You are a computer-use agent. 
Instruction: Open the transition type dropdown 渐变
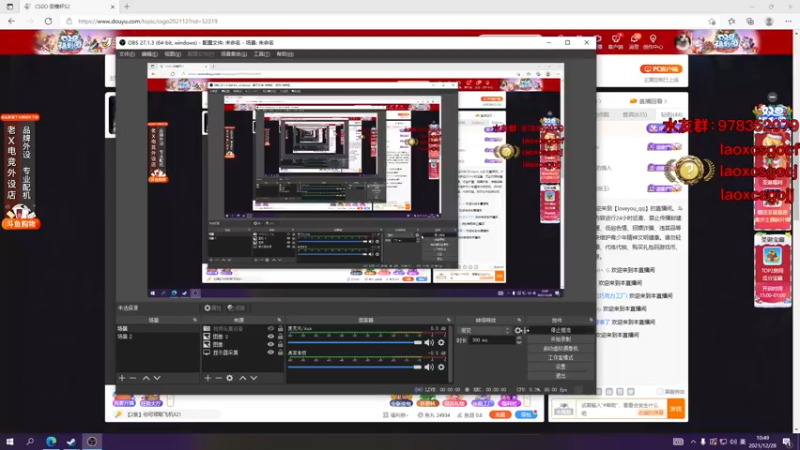(x=484, y=331)
